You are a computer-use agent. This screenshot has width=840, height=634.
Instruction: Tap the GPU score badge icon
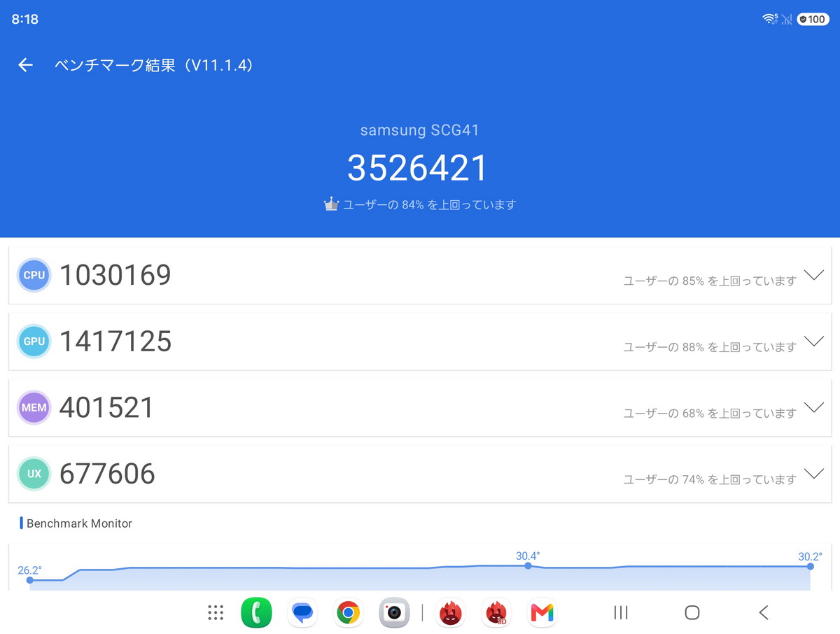34,341
